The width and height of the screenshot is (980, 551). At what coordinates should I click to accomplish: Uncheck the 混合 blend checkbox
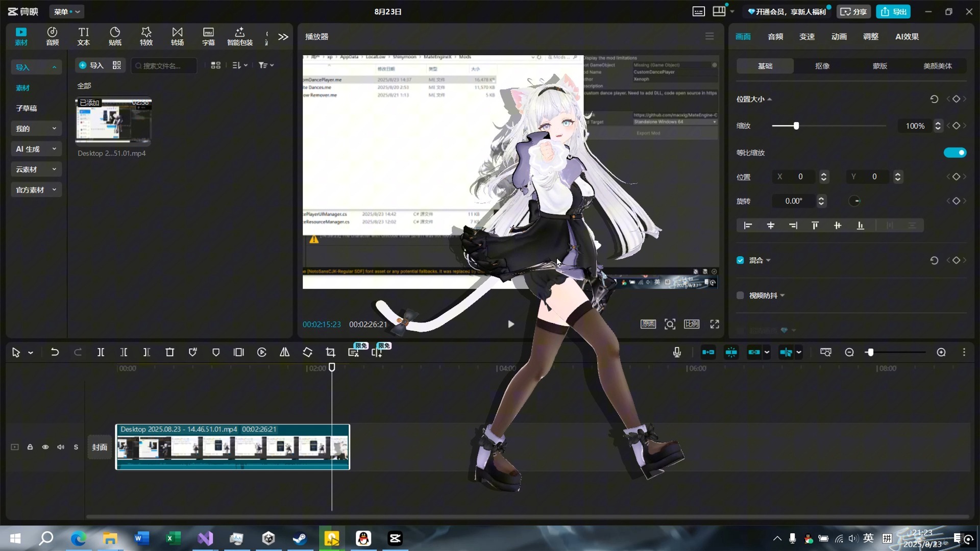(x=740, y=260)
